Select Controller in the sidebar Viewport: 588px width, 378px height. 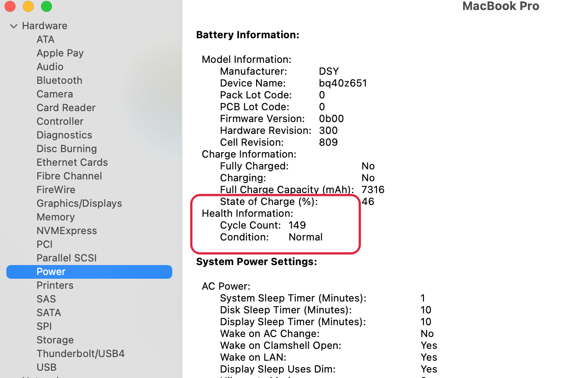[60, 121]
